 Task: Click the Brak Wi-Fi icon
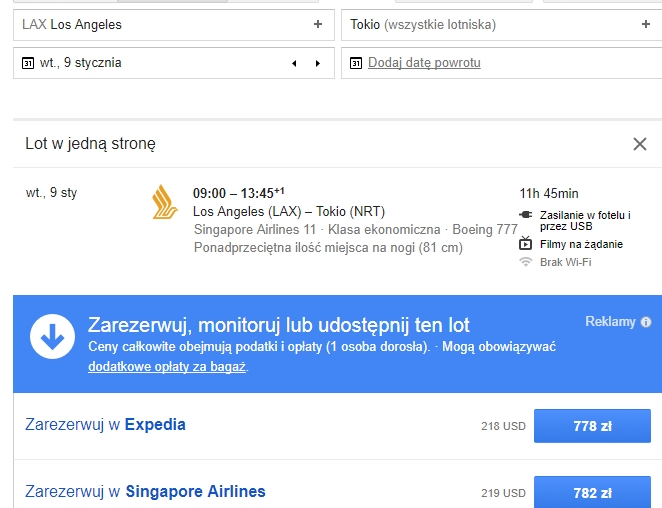(x=526, y=262)
